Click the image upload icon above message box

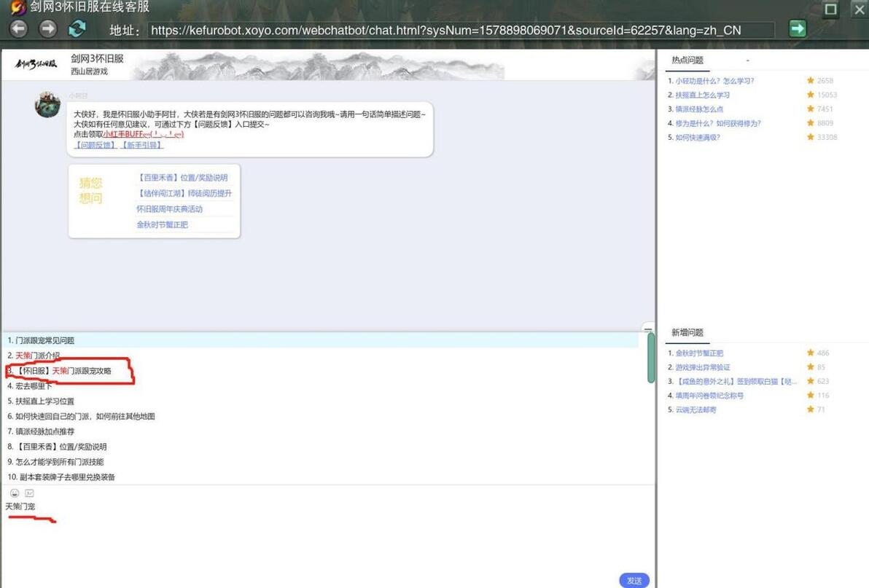29,493
